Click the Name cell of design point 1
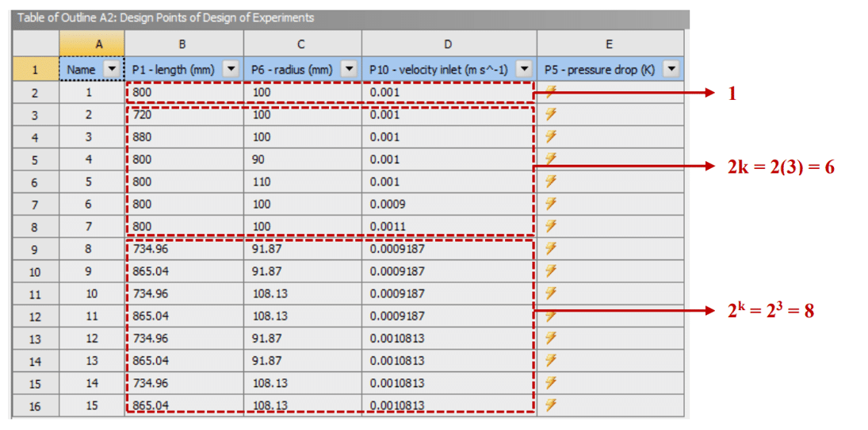The height and width of the screenshot is (430, 868). [x=92, y=93]
